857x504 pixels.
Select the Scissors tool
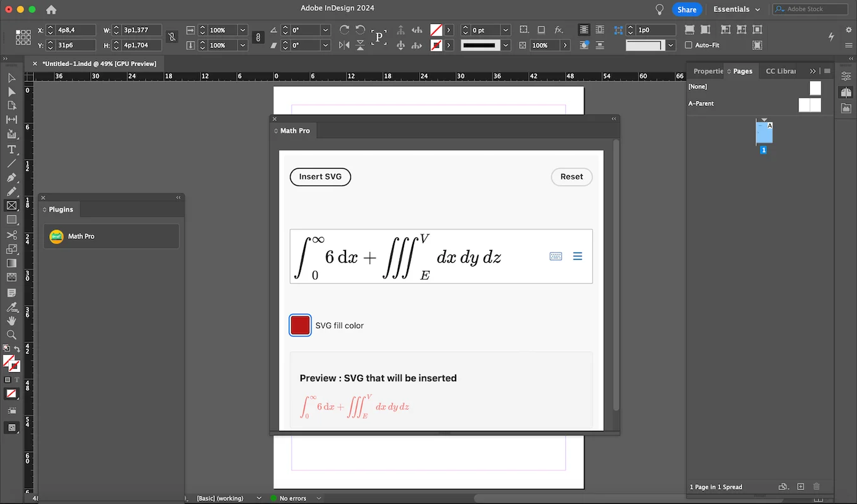coord(11,235)
